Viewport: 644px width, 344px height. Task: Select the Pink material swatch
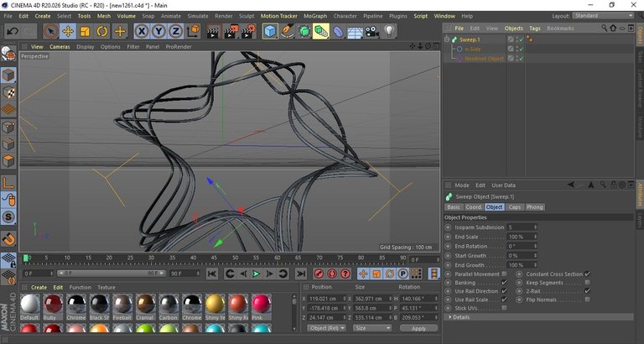click(262, 306)
